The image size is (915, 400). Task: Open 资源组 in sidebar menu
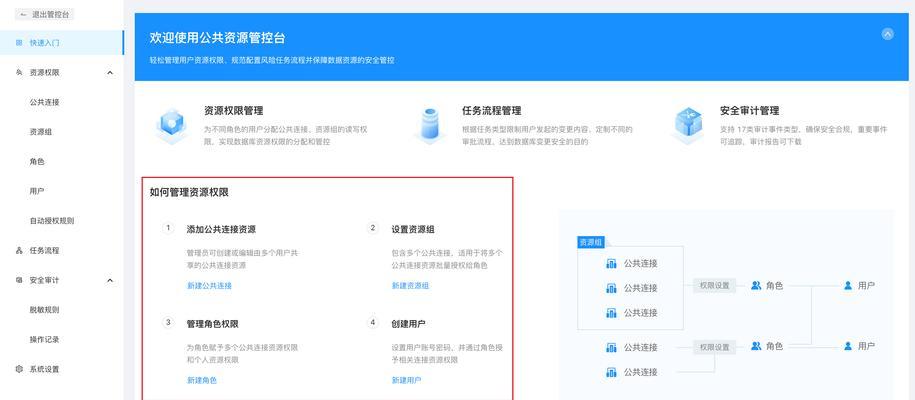coord(41,132)
